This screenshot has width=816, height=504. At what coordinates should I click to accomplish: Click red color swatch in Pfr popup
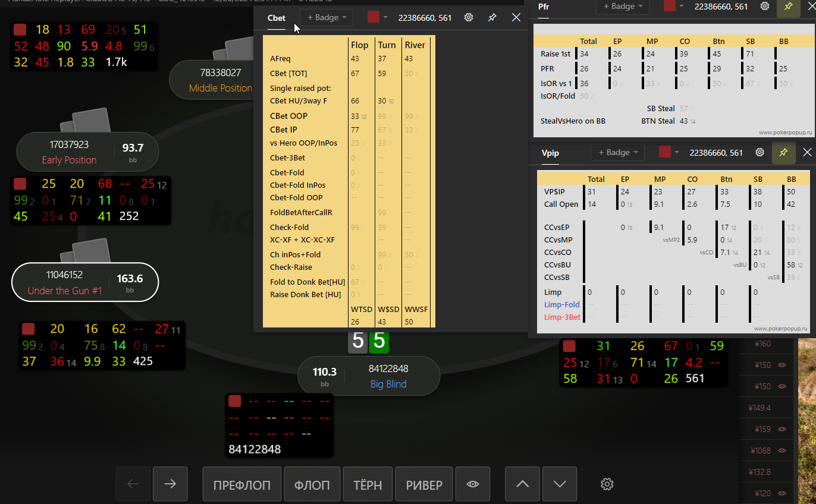(x=669, y=6)
